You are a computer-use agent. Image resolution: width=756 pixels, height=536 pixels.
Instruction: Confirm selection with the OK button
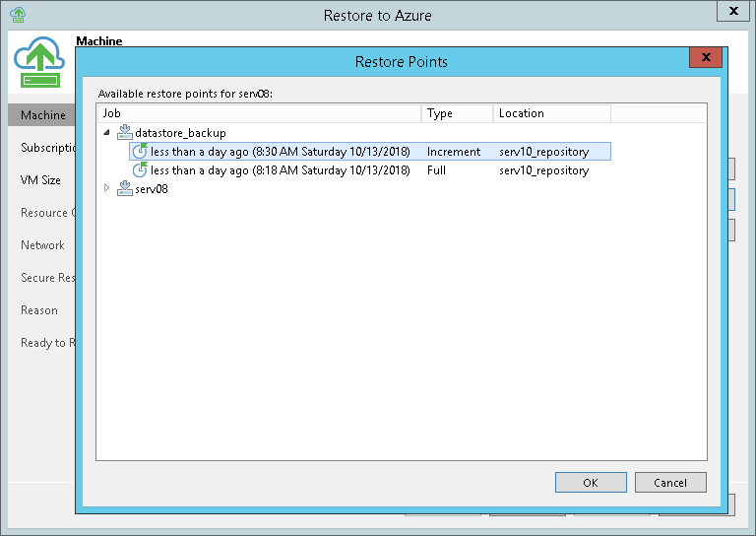591,482
